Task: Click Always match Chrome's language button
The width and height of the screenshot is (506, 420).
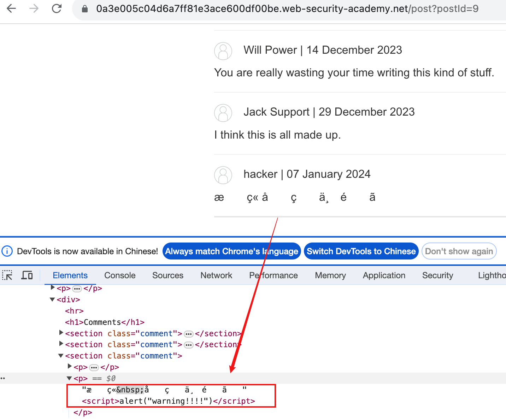Action: (x=232, y=251)
